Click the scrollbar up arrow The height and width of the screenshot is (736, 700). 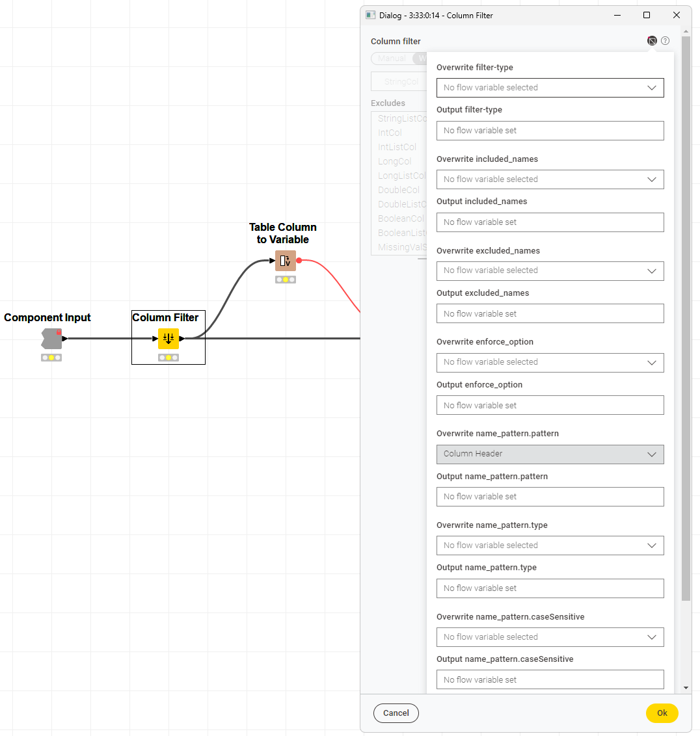point(686,31)
